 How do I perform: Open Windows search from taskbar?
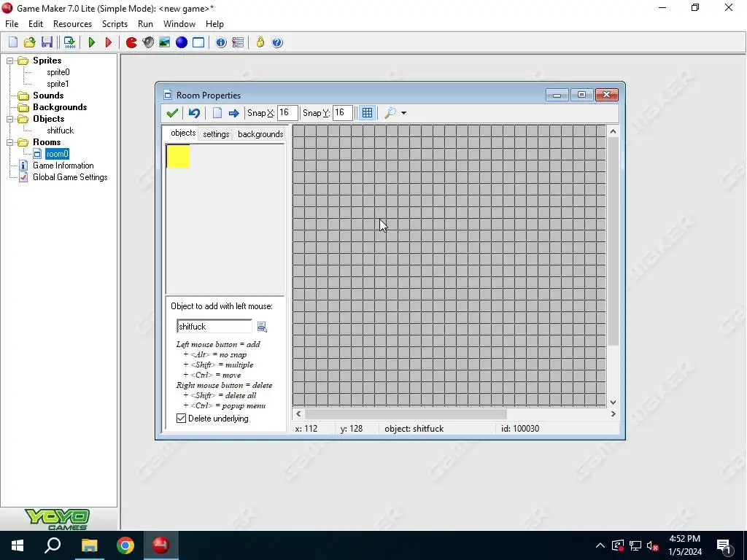click(x=53, y=545)
